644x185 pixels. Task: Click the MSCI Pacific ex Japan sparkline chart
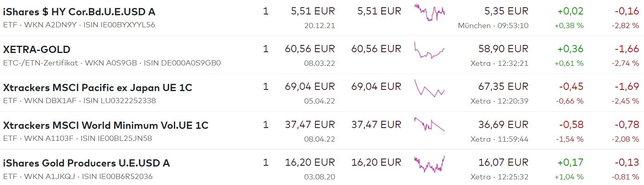point(429,88)
